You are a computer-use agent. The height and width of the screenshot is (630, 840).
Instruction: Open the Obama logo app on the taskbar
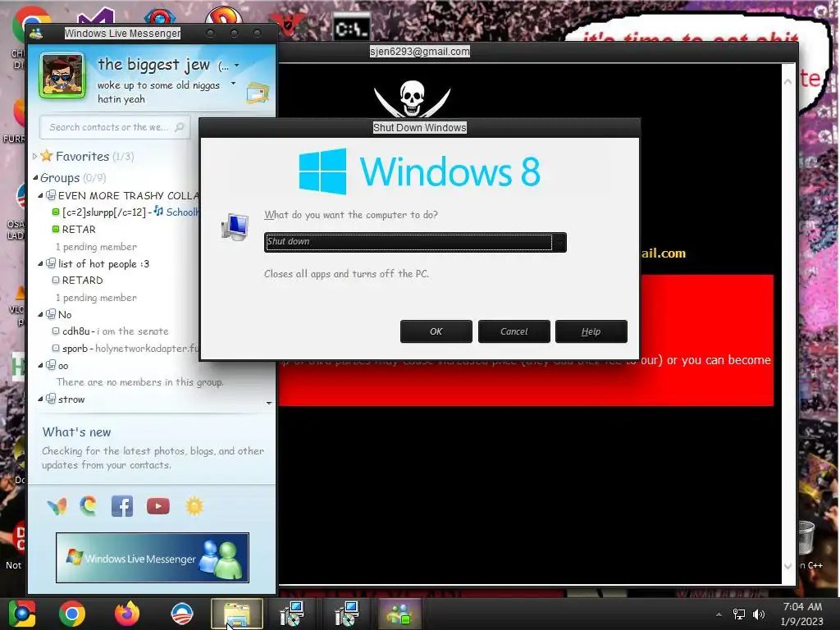[182, 614]
